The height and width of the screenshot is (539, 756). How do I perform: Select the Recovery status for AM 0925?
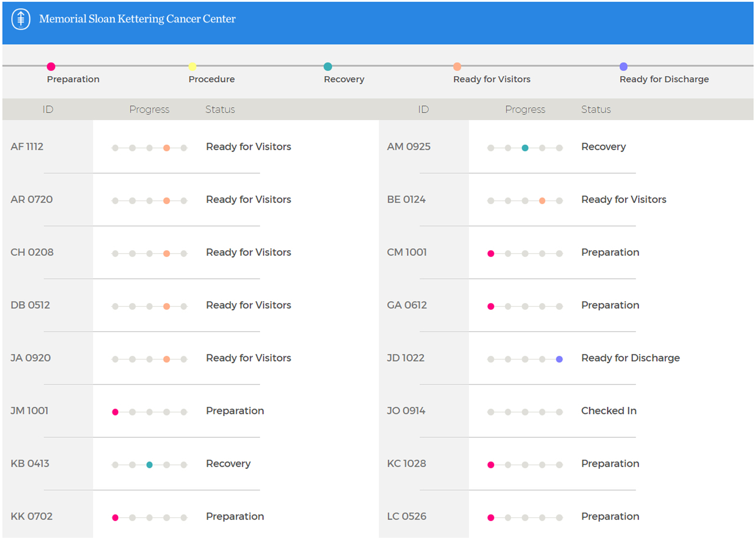[604, 147]
